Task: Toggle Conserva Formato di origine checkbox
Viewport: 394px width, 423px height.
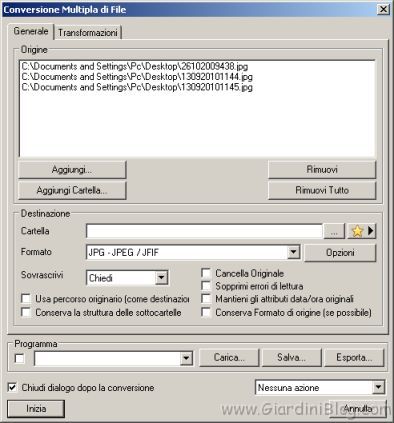Action: pyautogui.click(x=206, y=313)
